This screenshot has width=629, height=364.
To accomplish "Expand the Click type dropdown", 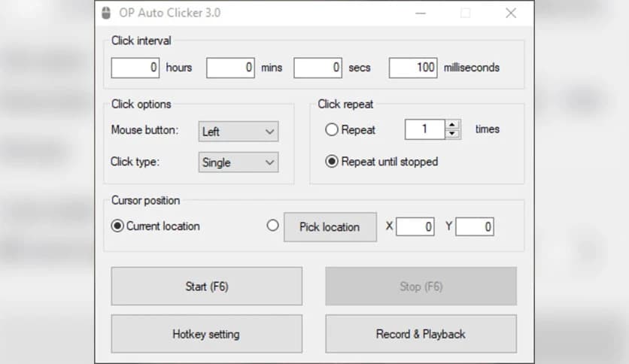I will click(x=239, y=162).
